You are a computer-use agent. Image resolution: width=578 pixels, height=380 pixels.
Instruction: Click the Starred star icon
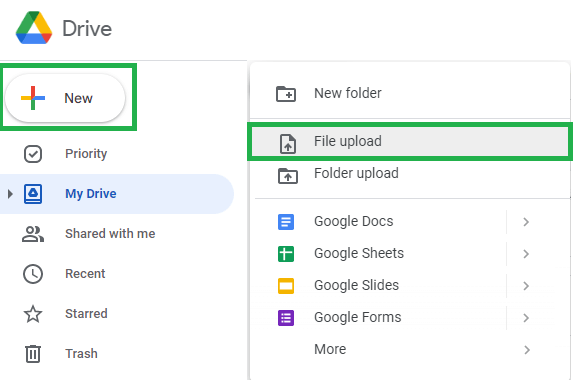[33, 314]
